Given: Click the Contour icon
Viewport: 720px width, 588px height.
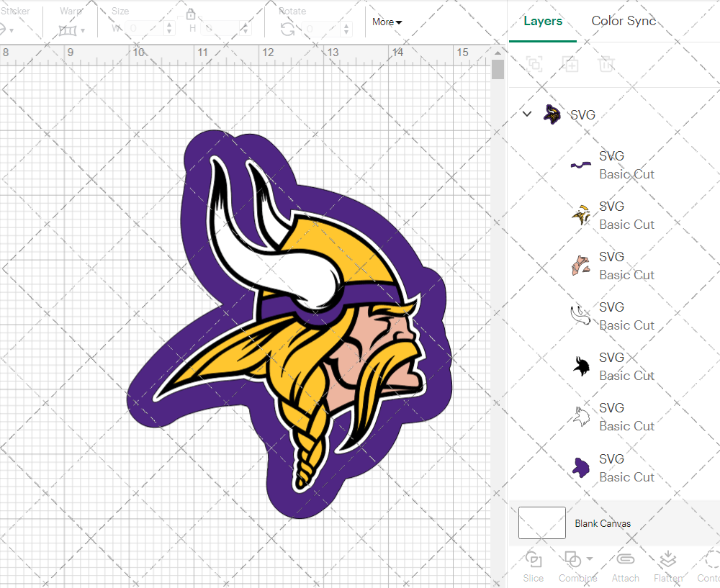Looking at the screenshot, I should (711, 559).
